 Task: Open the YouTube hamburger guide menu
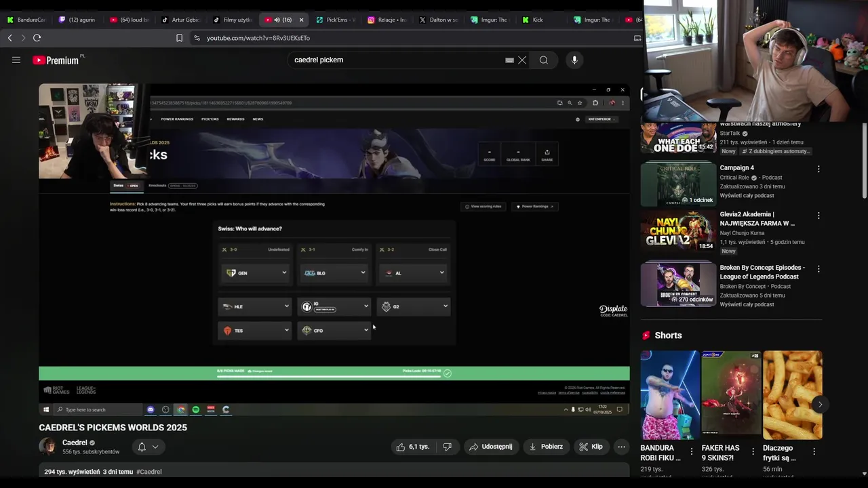coord(16,60)
